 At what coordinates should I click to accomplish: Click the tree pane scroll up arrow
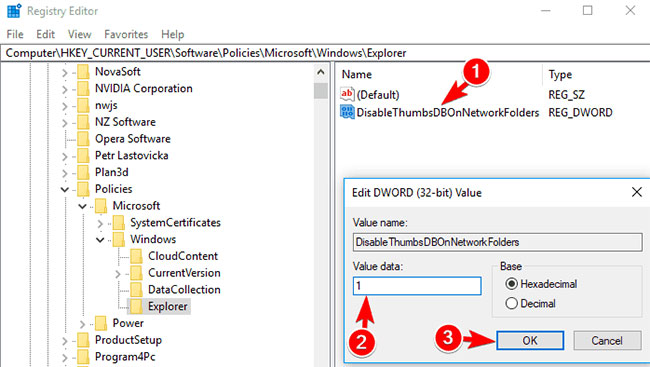pos(321,72)
